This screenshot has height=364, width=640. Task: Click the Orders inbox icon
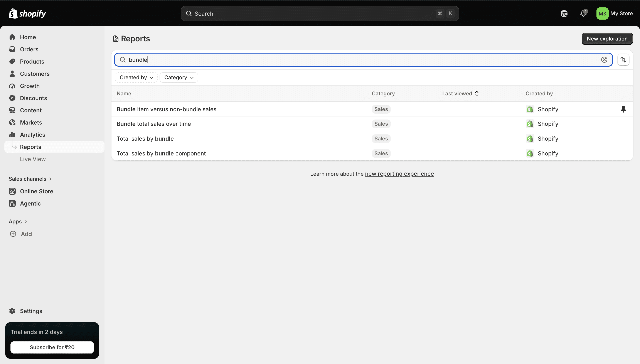pos(12,49)
